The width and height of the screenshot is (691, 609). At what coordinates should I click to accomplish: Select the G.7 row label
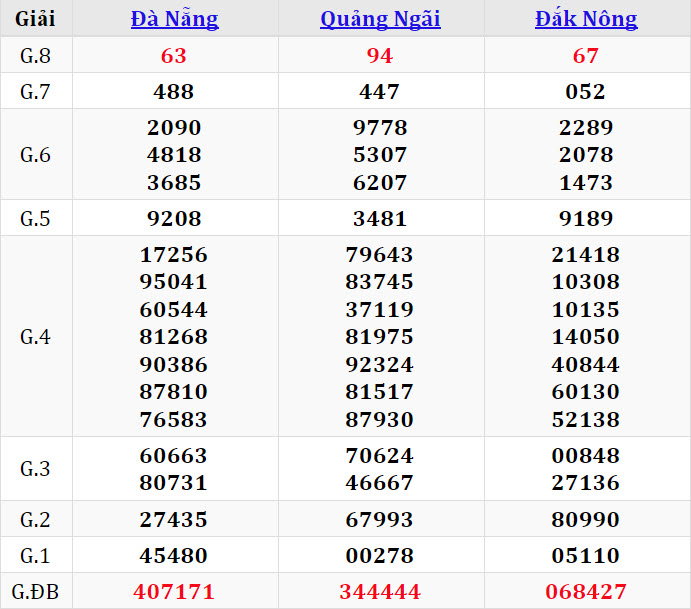coord(35,92)
